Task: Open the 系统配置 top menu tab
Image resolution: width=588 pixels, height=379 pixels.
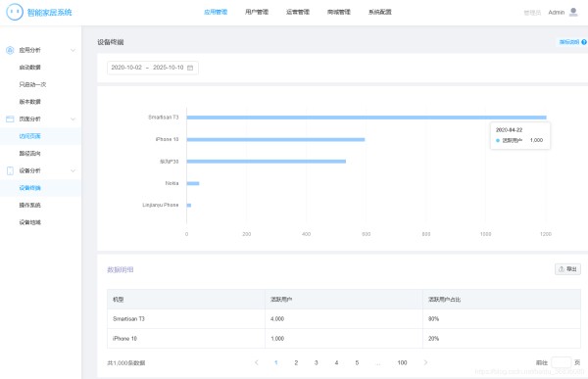Action: [x=380, y=12]
